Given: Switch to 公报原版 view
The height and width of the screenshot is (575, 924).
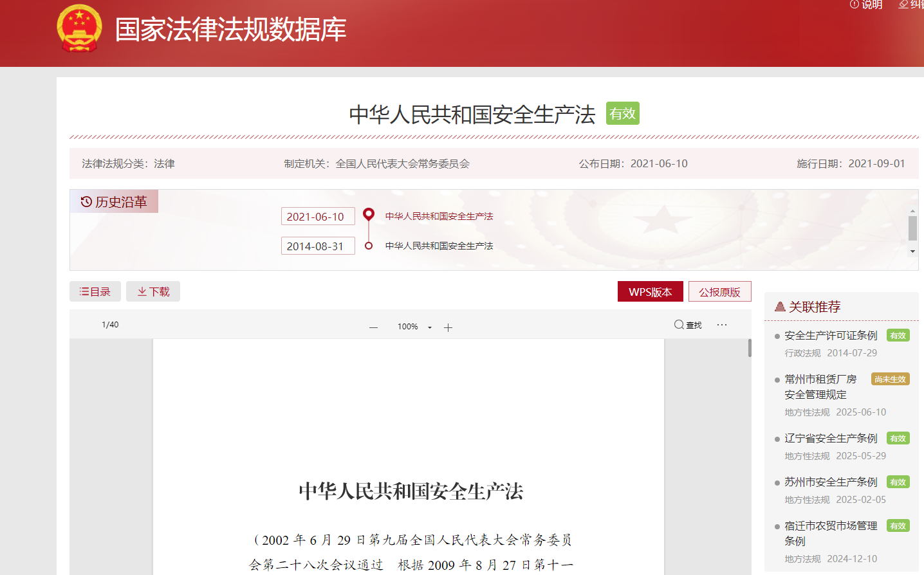Looking at the screenshot, I should point(719,291).
